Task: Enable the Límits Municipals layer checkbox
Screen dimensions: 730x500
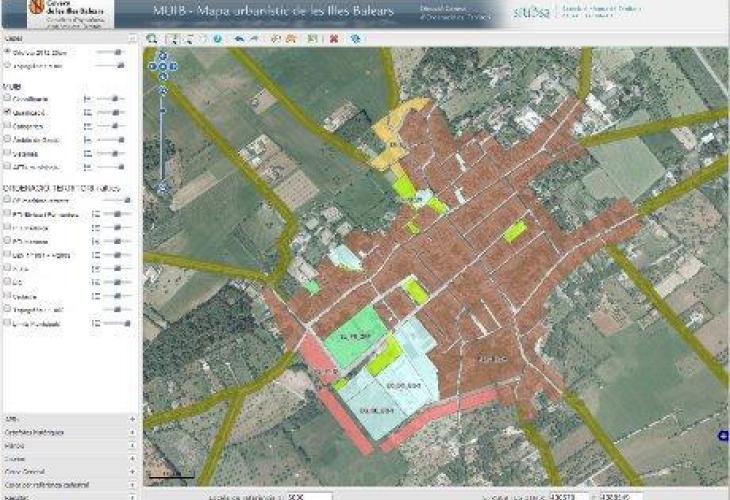Action: tap(8, 323)
